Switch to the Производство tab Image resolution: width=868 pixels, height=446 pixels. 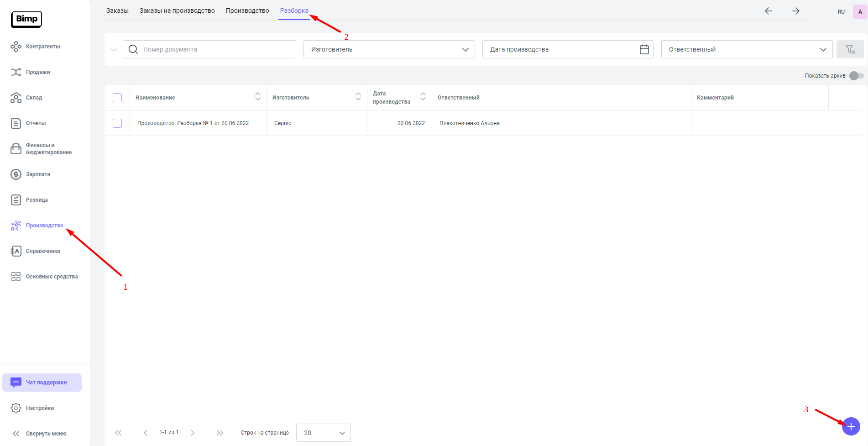tap(247, 10)
